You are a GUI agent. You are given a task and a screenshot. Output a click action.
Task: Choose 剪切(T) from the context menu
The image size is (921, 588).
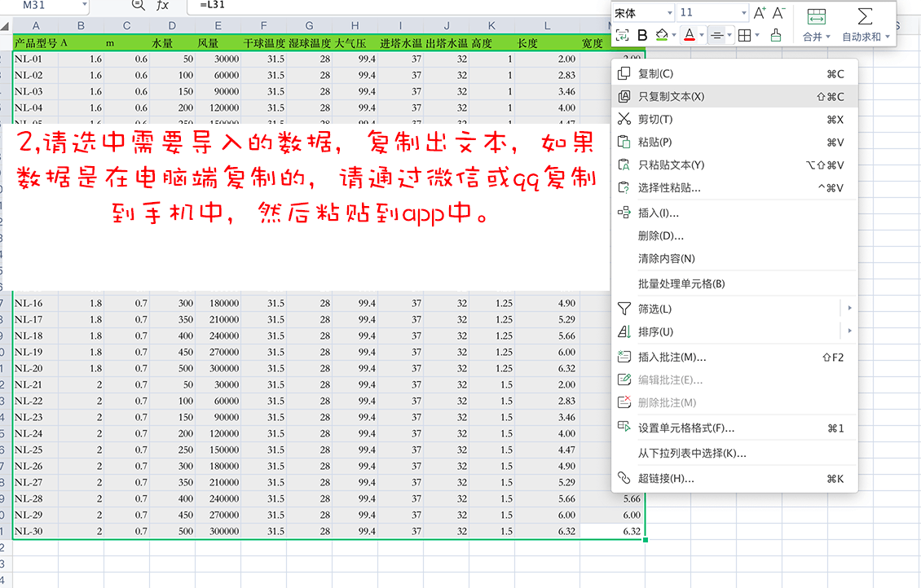[x=734, y=119]
